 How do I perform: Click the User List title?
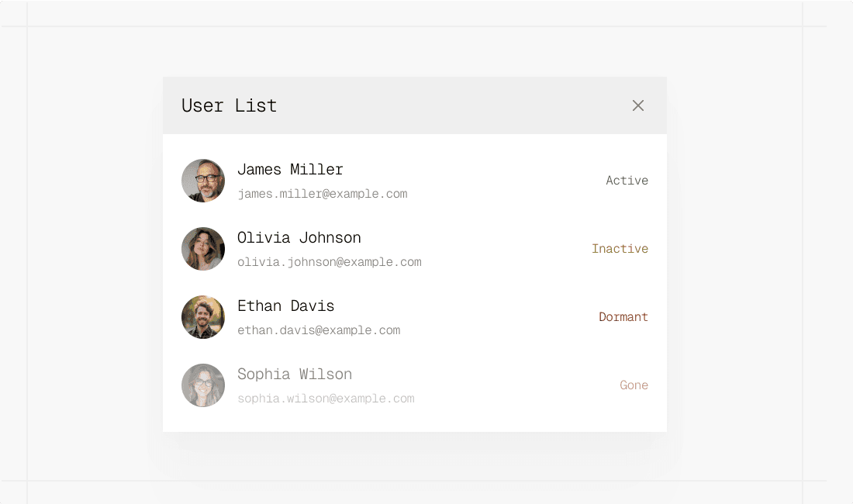[229, 105]
